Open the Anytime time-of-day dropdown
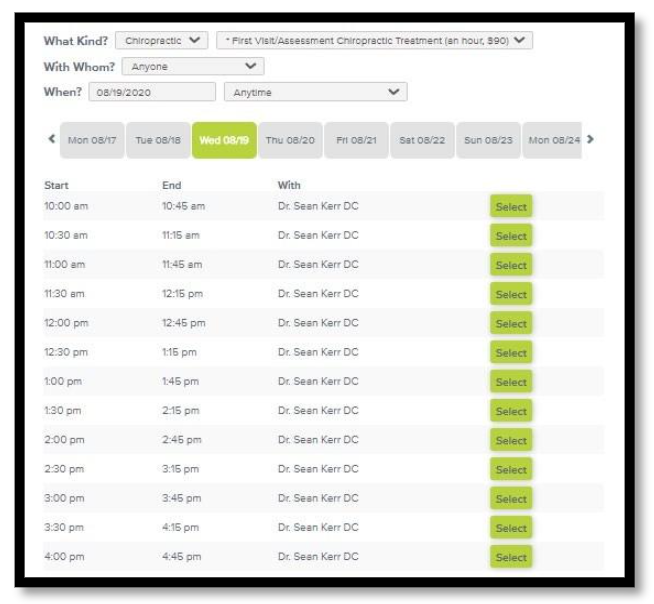 (315, 92)
